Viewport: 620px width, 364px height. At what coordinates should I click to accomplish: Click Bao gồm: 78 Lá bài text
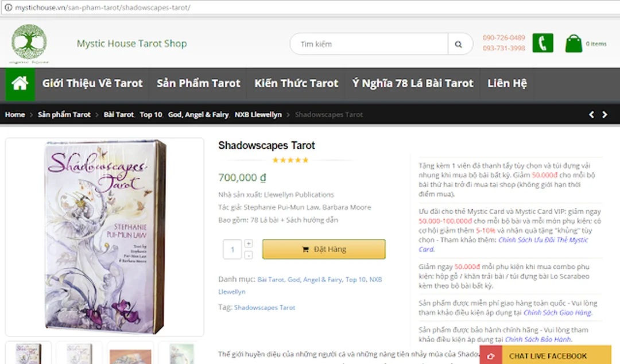(278, 220)
